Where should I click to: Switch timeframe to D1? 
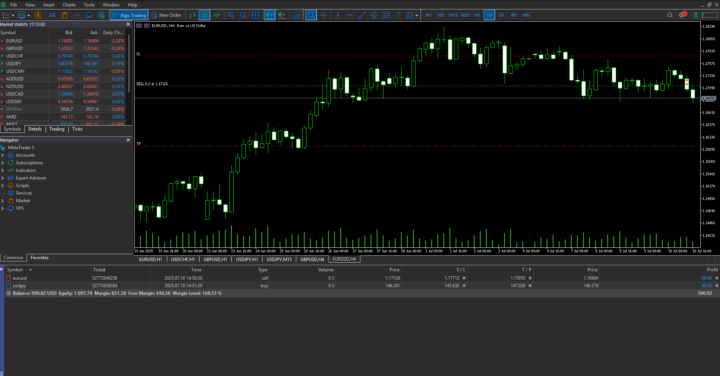pos(501,15)
